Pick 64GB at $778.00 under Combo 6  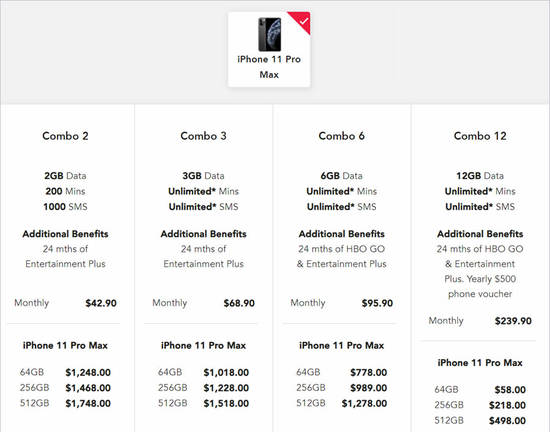coord(342,372)
